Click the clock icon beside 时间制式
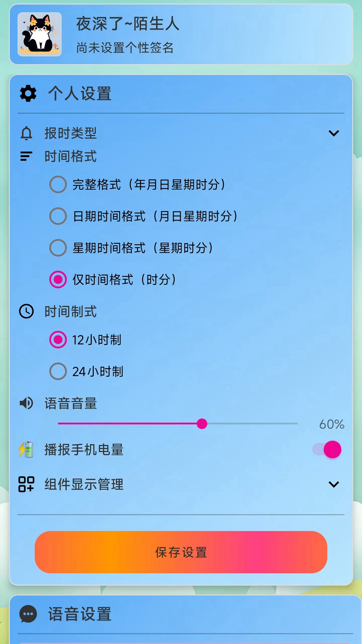This screenshot has width=362, height=644. (x=26, y=312)
